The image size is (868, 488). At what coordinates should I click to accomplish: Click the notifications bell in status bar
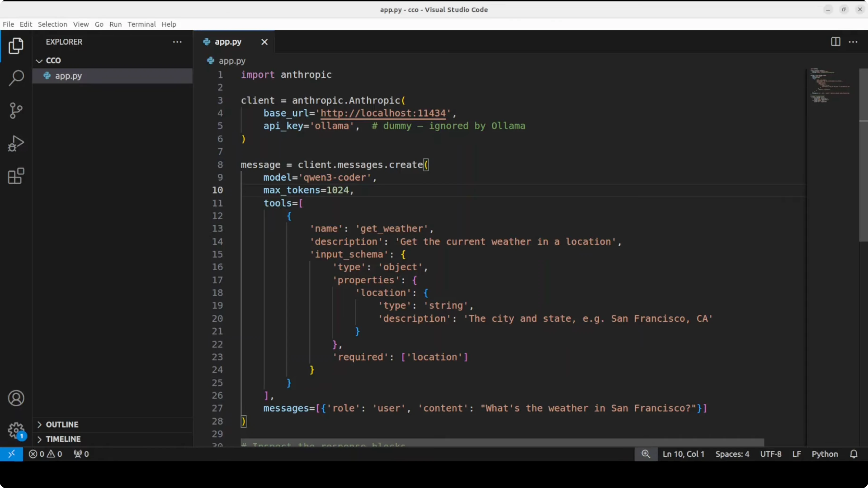tap(854, 454)
